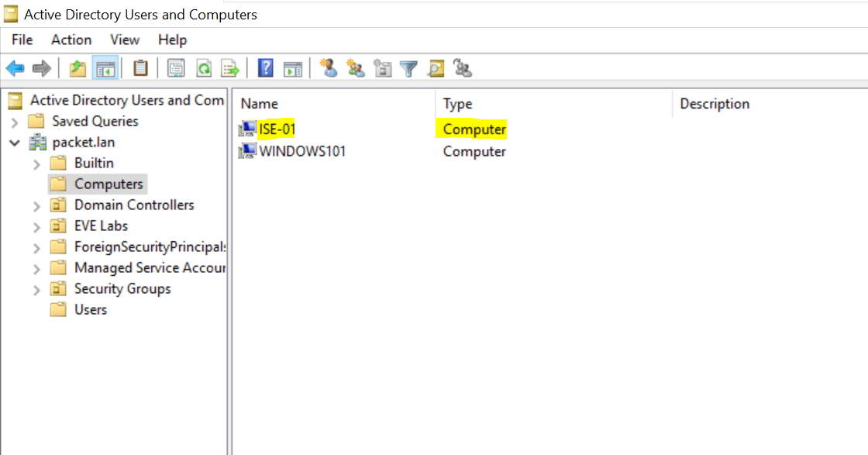Click Domain Controllers OU icon
Screen dimensions: 868x455
click(58, 205)
